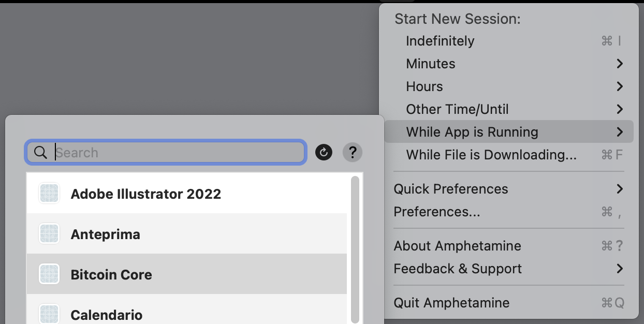The image size is (644, 324).
Task: Quit Amphetamine from the menu
Action: [451, 303]
